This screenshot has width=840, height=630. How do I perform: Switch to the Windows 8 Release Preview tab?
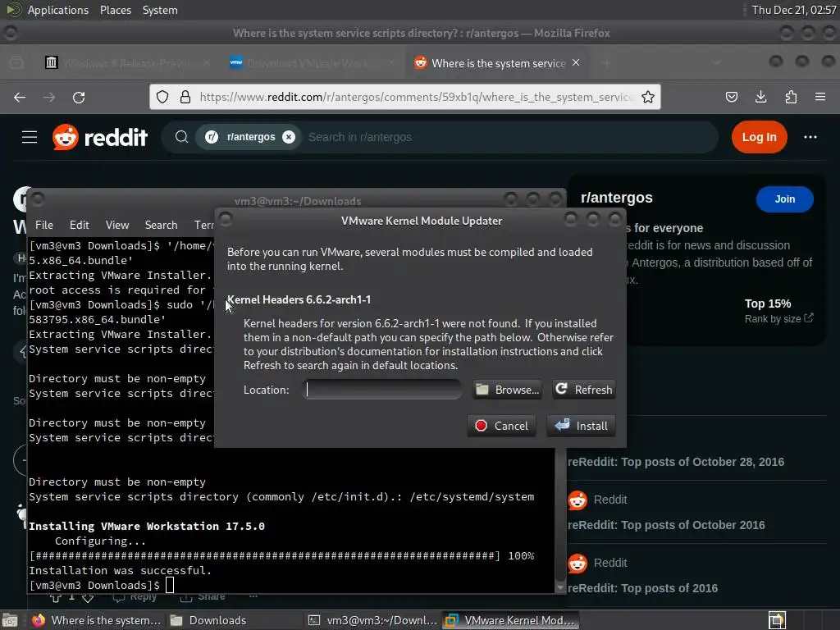click(x=126, y=63)
